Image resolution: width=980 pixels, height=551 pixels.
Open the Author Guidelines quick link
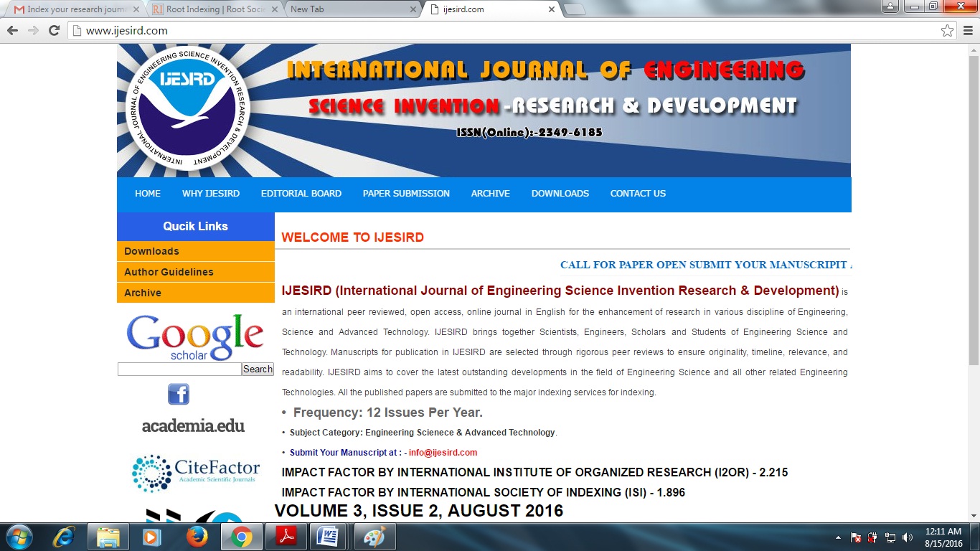[x=196, y=272]
